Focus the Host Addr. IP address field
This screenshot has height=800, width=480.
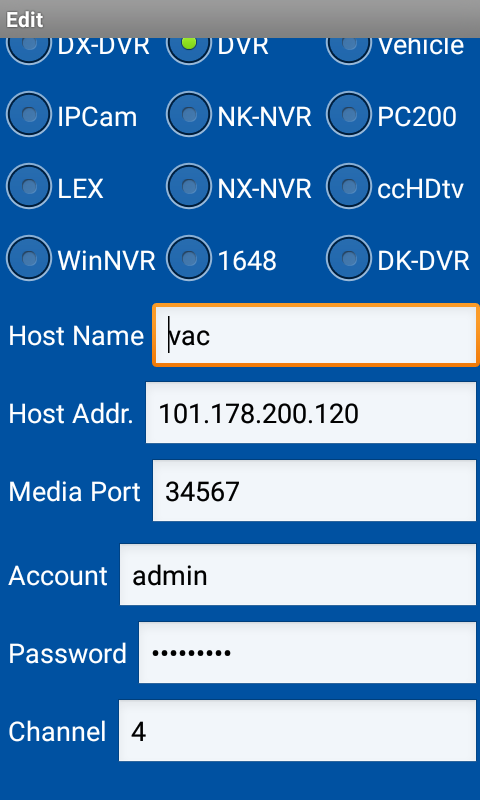(311, 413)
